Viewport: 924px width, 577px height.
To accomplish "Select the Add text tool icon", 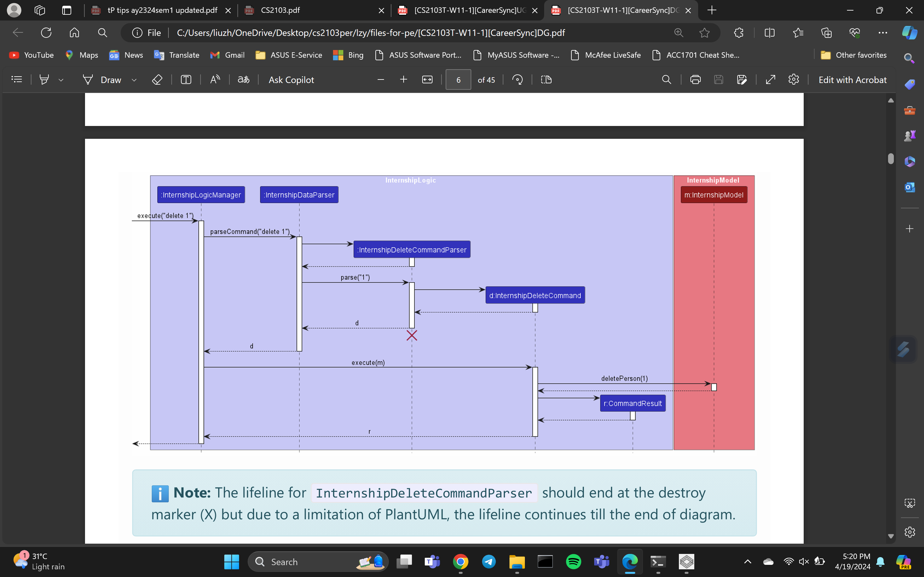I will [x=186, y=80].
